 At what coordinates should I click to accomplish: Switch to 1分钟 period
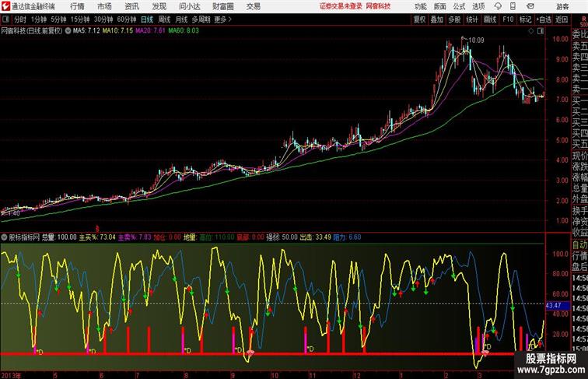point(39,19)
